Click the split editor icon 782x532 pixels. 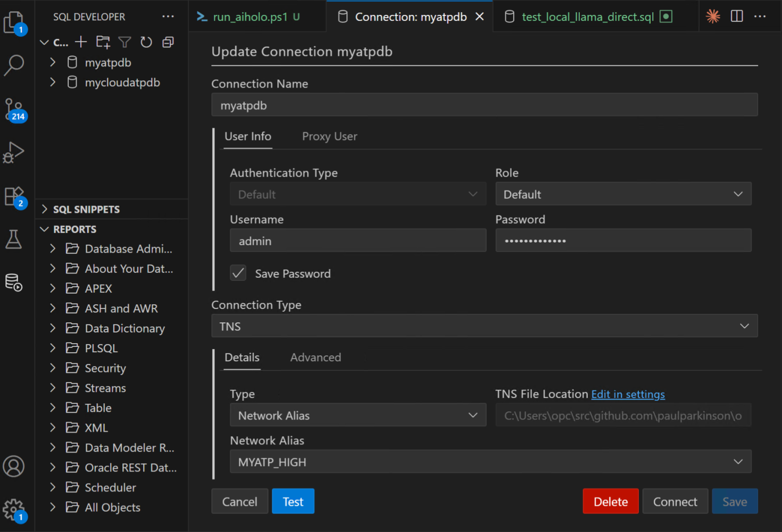(736, 16)
